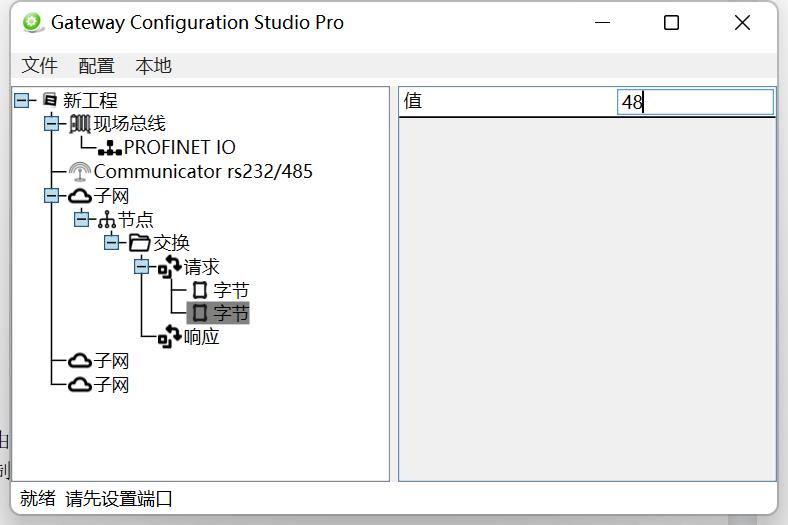Click the 请先设置端口 status message

119,499
